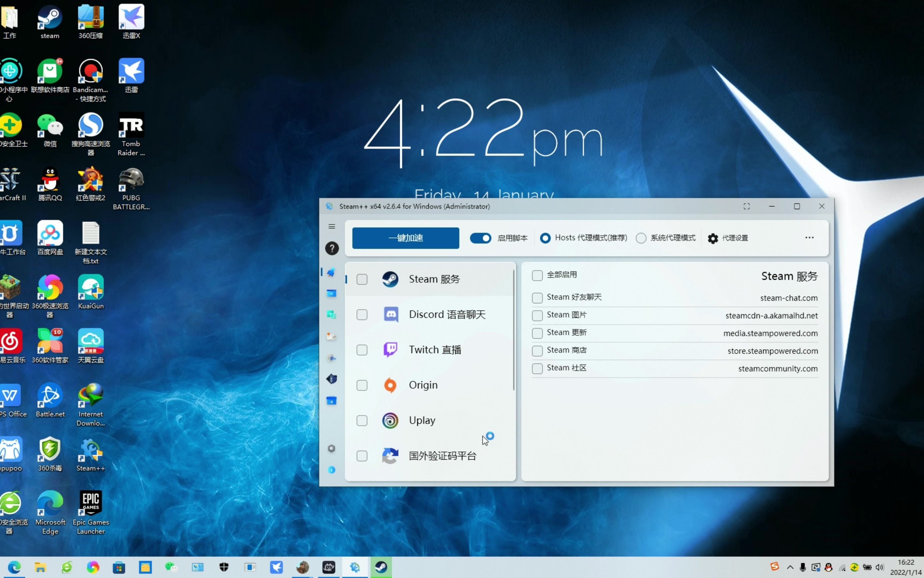
Task: Check the Steam 社区 checkbox
Action: point(537,368)
